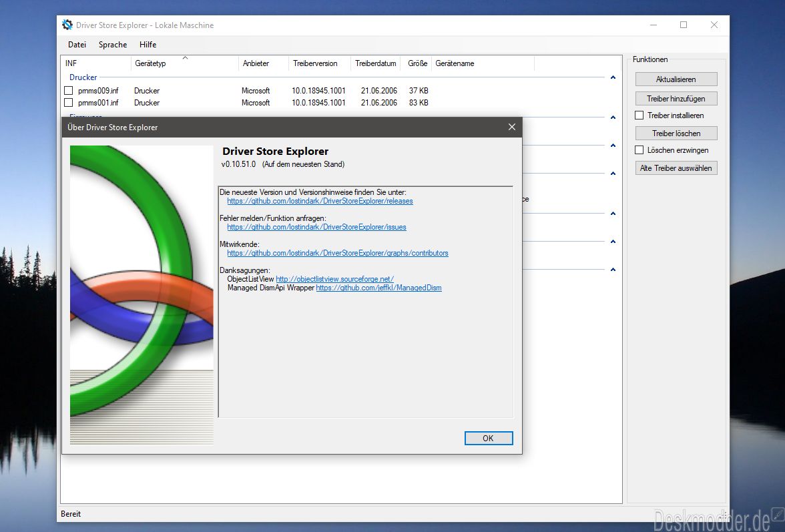Sort by the Anbieter column header
The height and width of the screenshot is (532, 785).
pos(263,63)
